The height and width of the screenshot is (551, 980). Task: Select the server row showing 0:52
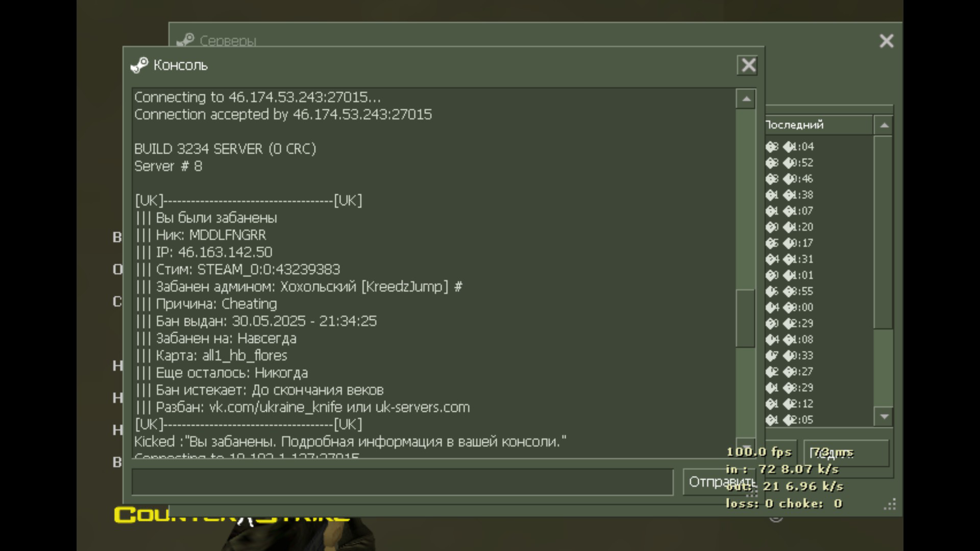coord(819,163)
